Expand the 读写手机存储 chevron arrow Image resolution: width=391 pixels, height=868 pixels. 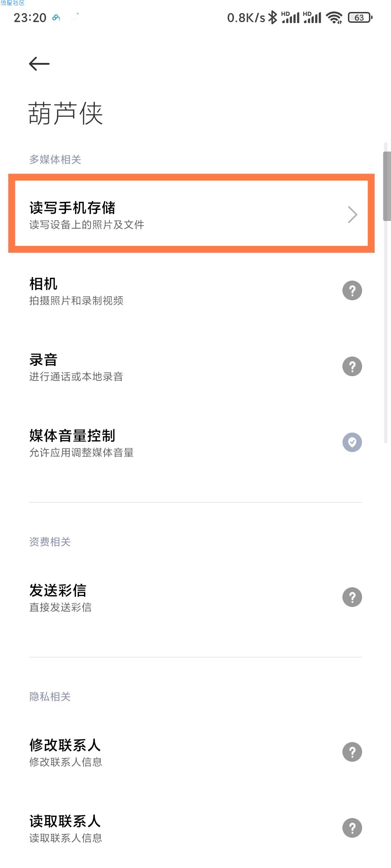click(352, 214)
